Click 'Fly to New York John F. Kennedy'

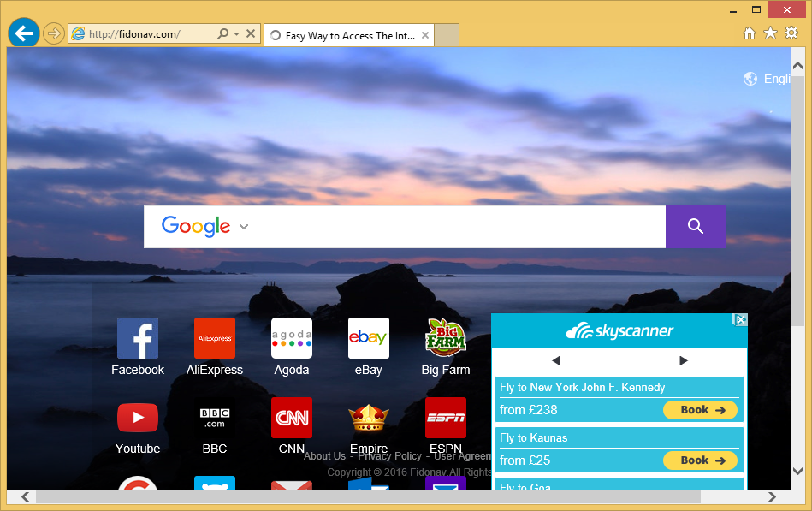click(x=582, y=387)
